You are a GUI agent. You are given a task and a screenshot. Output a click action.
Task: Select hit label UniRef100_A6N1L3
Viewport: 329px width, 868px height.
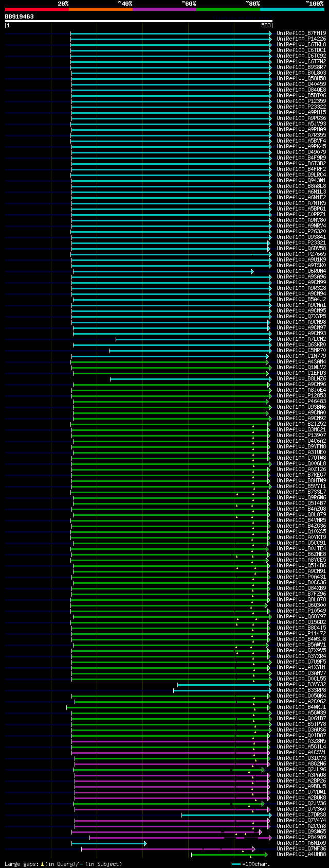point(301,192)
